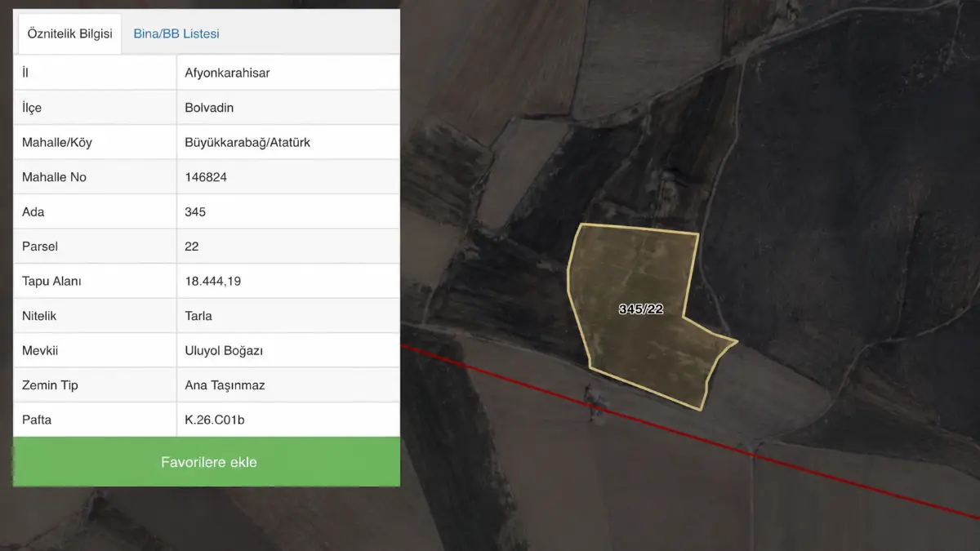Click the 345/22 parcel label on map
Viewport: 980px width, 551px height.
click(x=641, y=309)
